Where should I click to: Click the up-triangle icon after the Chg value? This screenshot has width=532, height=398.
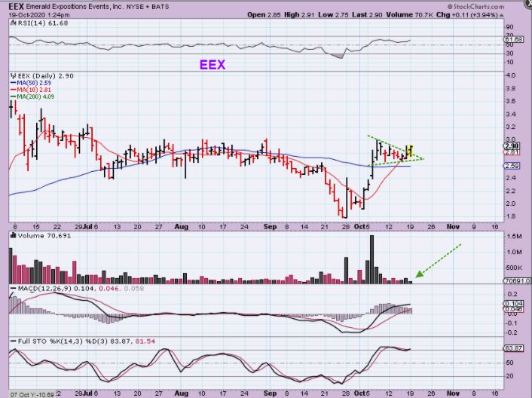coord(501,15)
